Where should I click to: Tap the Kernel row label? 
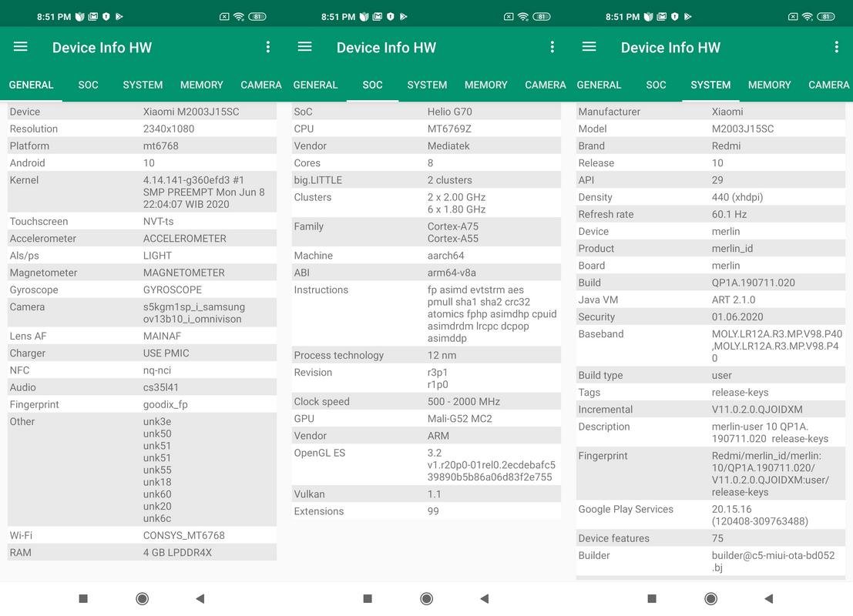click(24, 180)
